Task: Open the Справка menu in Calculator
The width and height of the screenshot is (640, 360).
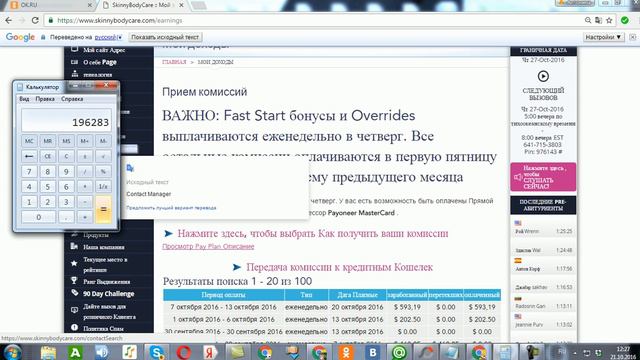Action: point(72,99)
